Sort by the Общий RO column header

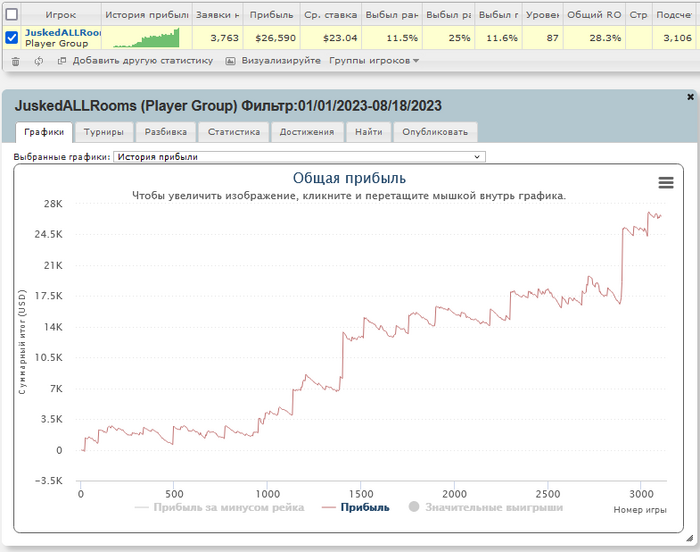pos(594,15)
